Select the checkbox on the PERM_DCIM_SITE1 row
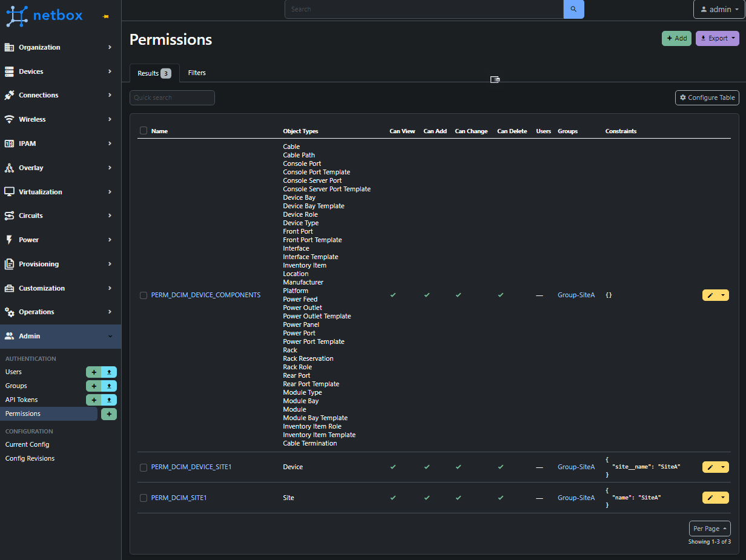This screenshot has width=746, height=560. 143,497
